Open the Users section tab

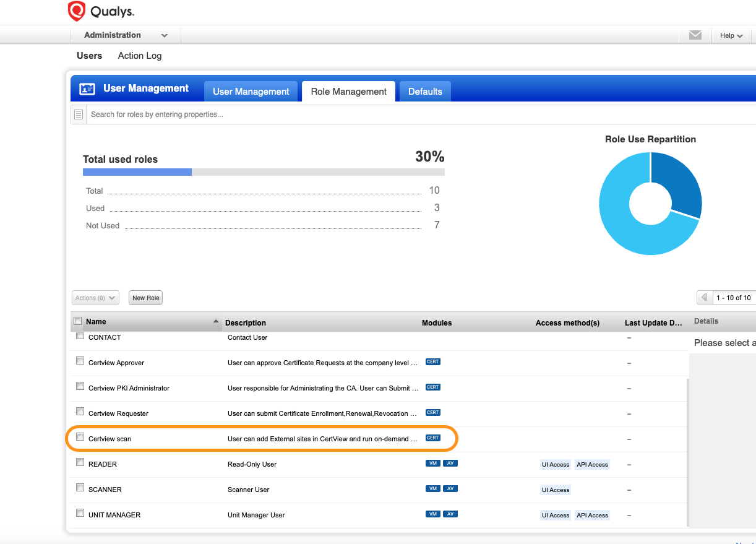89,56
